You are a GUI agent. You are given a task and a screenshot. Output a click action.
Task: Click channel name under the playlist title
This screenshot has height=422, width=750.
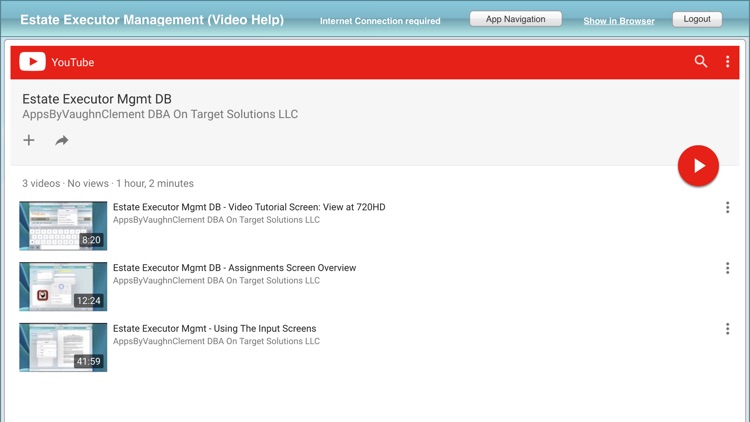click(160, 114)
